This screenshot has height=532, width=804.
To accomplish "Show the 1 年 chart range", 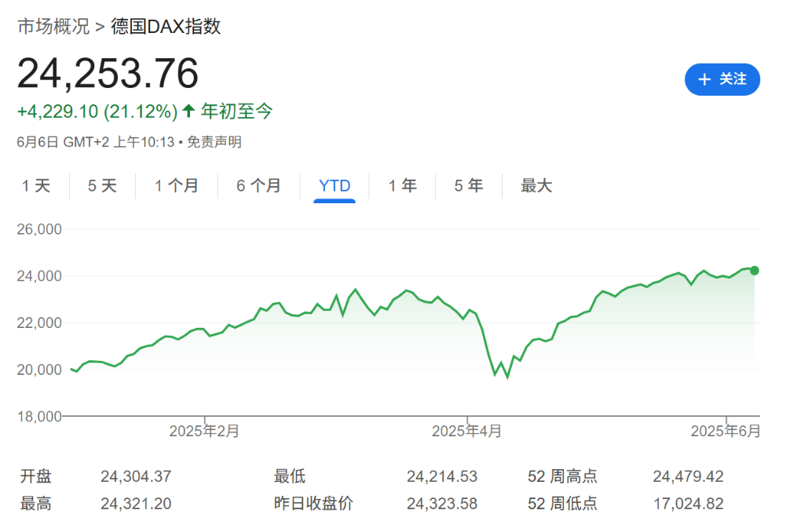I will pyautogui.click(x=402, y=185).
